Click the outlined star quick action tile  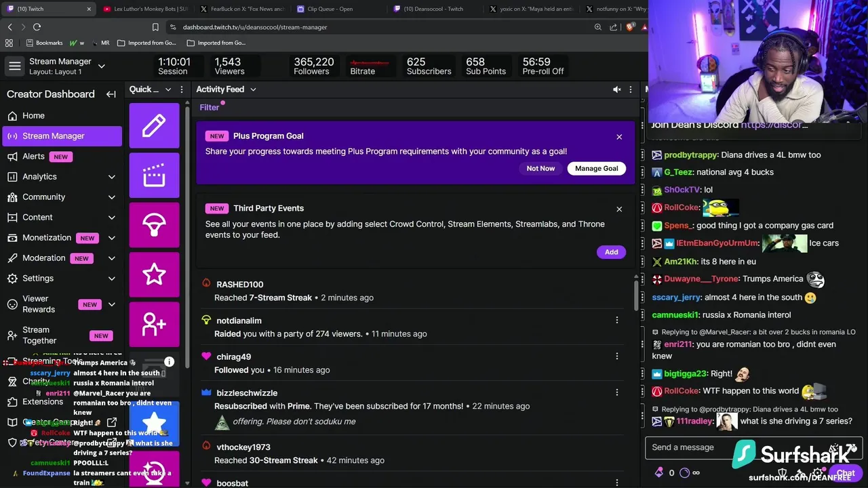[x=154, y=274]
